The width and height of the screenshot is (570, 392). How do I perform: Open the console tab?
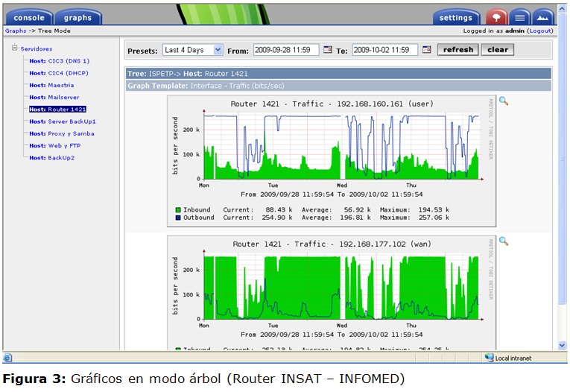[29, 18]
